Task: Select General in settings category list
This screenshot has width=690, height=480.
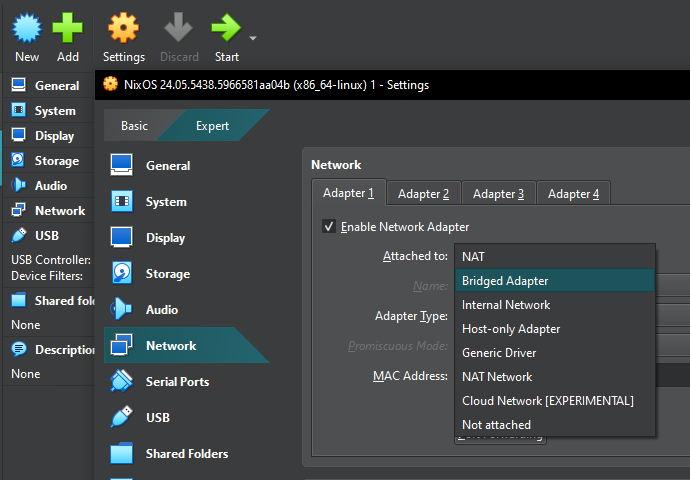Action: [187, 165]
